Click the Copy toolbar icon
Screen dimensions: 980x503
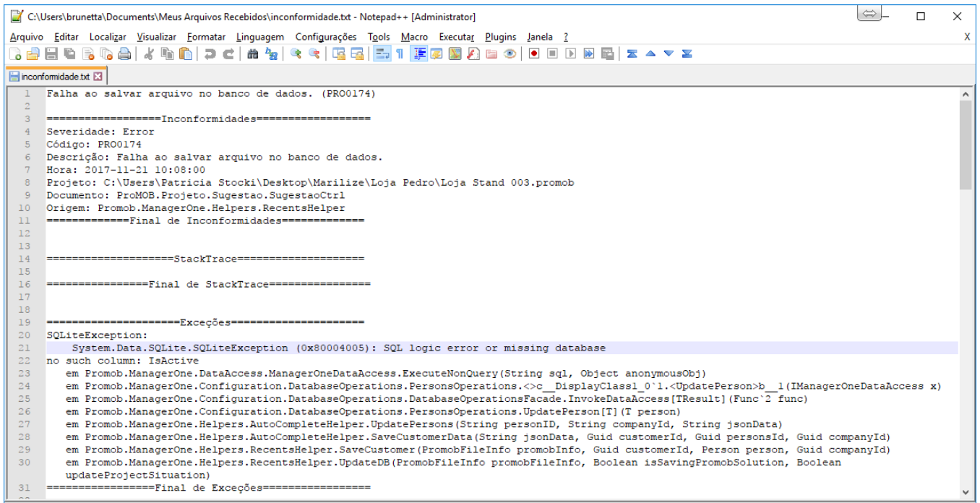[x=167, y=53]
